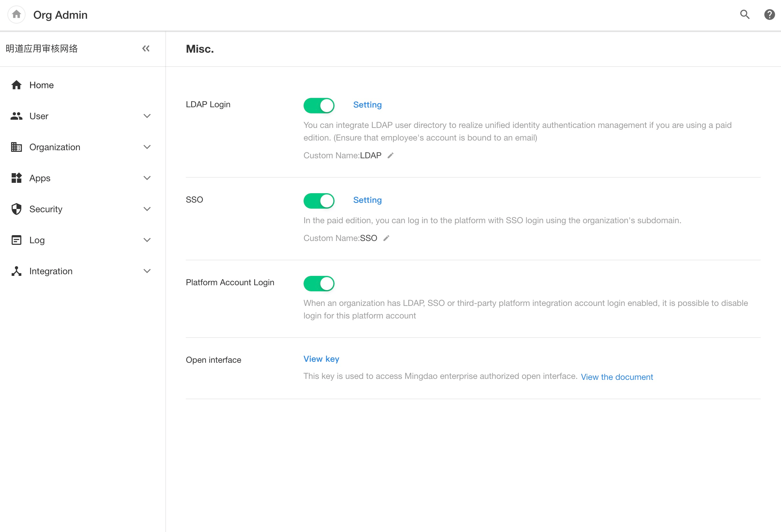Click the Integration icon in sidebar
The height and width of the screenshot is (532, 781).
[16, 271]
